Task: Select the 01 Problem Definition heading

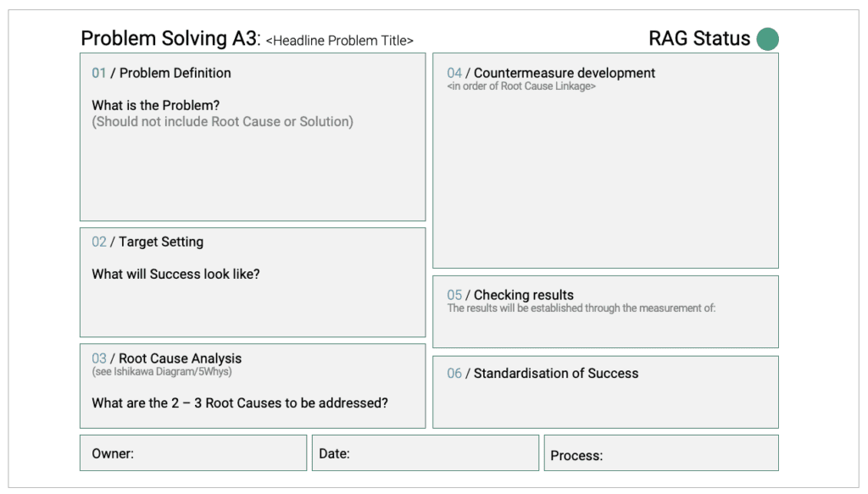Action: tap(161, 73)
